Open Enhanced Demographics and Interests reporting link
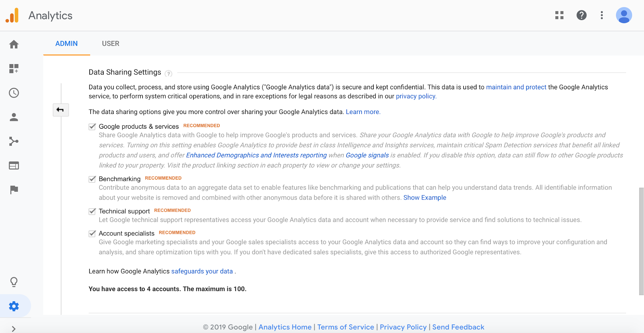The width and height of the screenshot is (644, 333). point(256,155)
